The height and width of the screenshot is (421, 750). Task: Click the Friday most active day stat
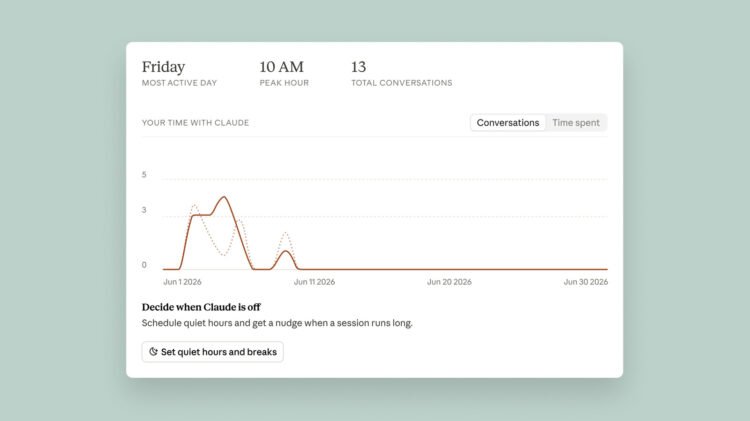[x=179, y=74]
